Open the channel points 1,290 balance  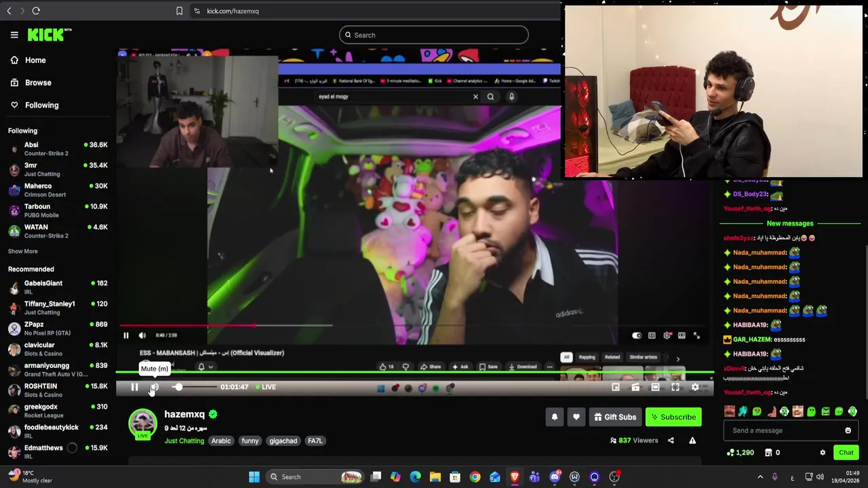coord(740,453)
